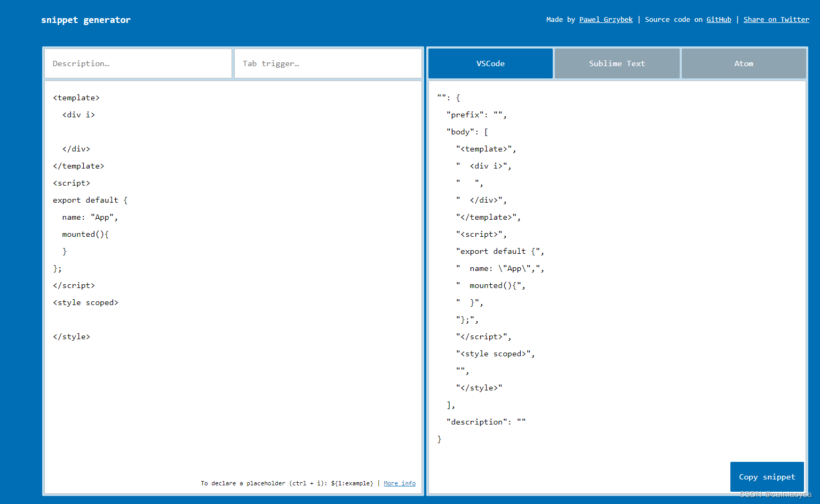Click 'export default {' in the editor
This screenshot has width=820, height=504.
click(90, 200)
